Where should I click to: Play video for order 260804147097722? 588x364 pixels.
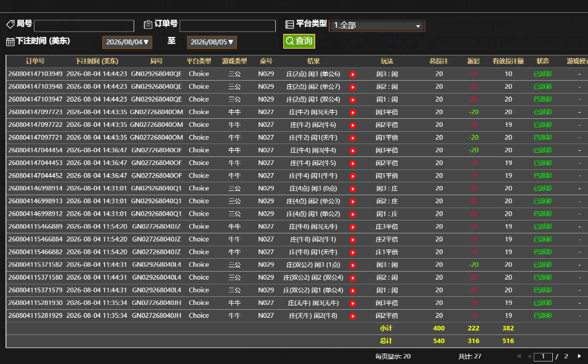(353, 125)
